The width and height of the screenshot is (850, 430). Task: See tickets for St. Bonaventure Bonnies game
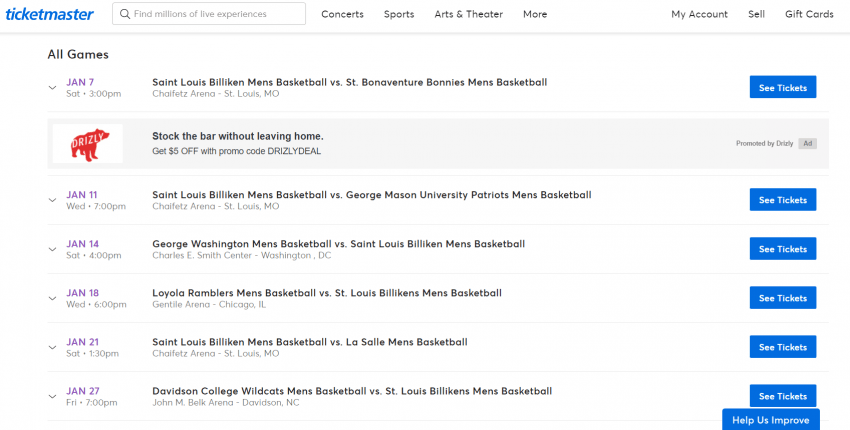pyautogui.click(x=783, y=87)
